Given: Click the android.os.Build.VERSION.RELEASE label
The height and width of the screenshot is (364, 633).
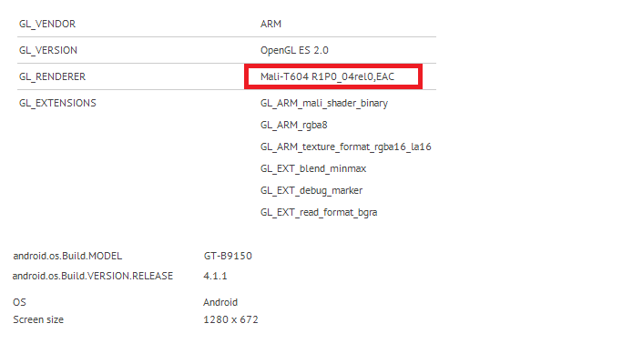Looking at the screenshot, I should click(x=93, y=275).
